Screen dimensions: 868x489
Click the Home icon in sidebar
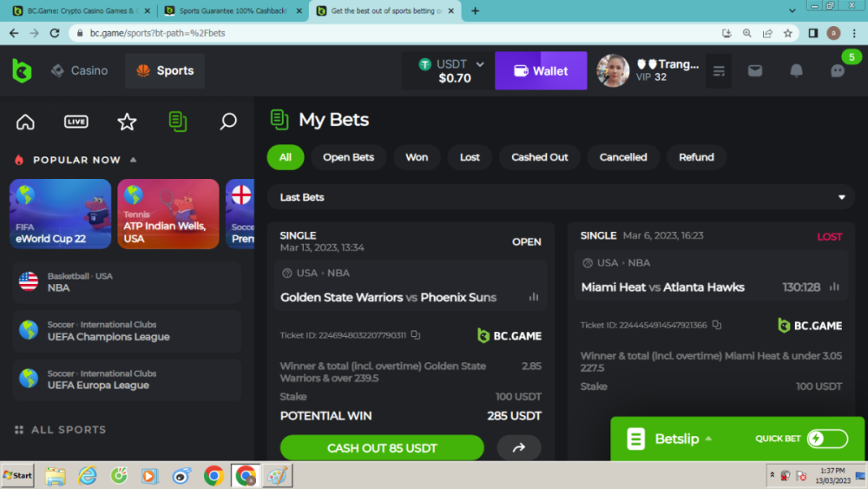[26, 122]
